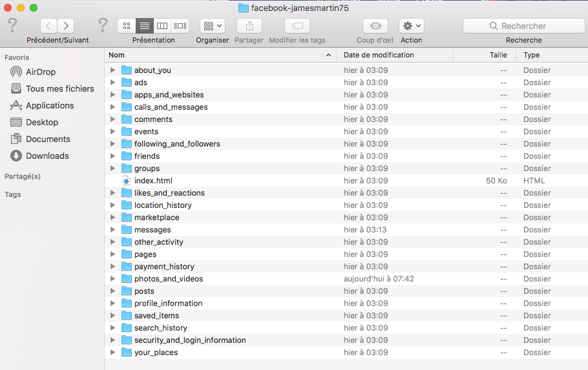588x370 pixels.
Task: Expand the photos_and_videos folder triangle
Action: tap(112, 279)
